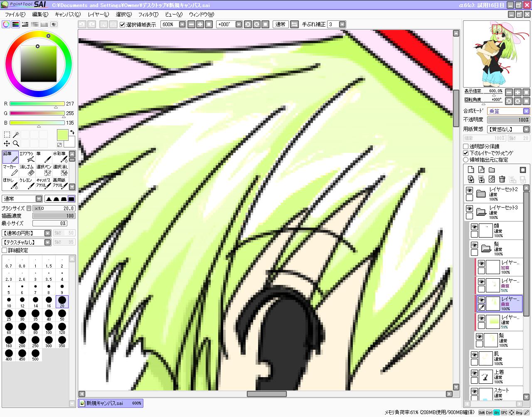Image resolution: width=532 pixels, height=417 pixels.
Task: Select the 鉛筆 pencil tool
Action: (10, 157)
